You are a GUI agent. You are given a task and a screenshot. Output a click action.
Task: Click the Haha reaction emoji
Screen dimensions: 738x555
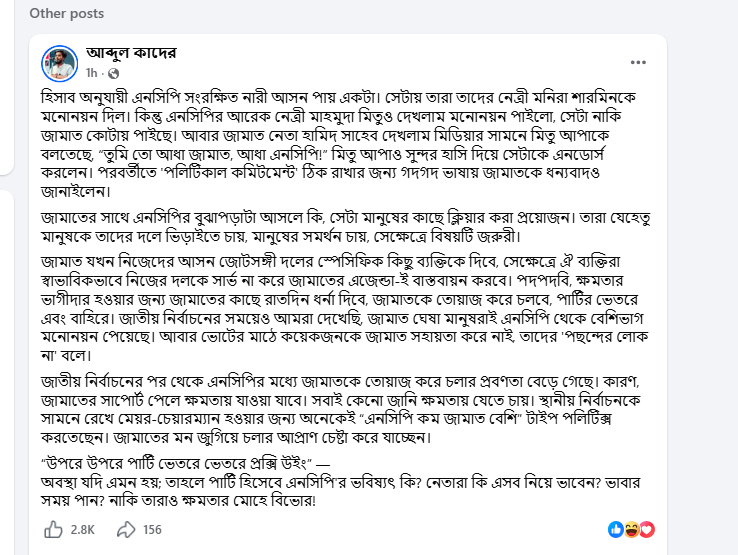(x=631, y=528)
